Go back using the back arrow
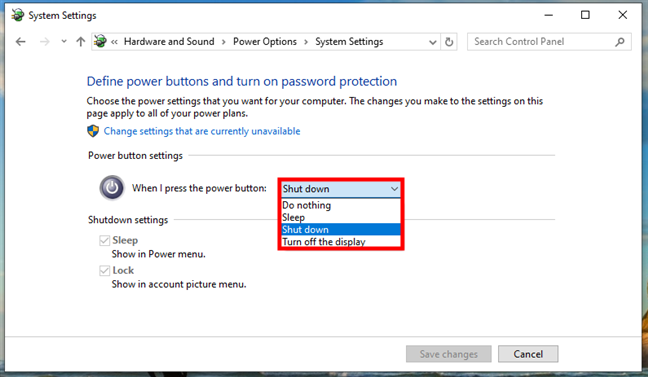This screenshot has height=377, width=648. point(20,42)
